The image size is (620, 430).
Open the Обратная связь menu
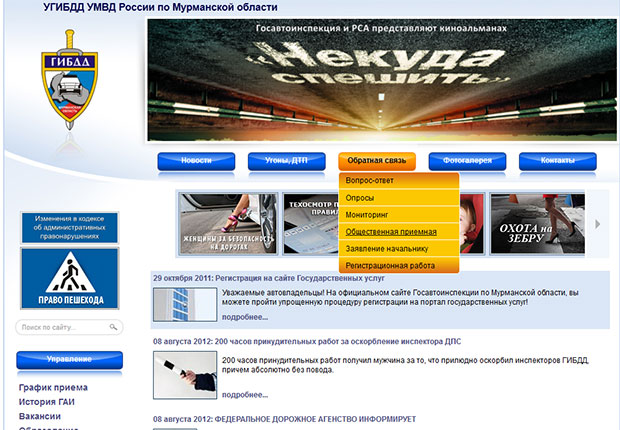(x=377, y=161)
